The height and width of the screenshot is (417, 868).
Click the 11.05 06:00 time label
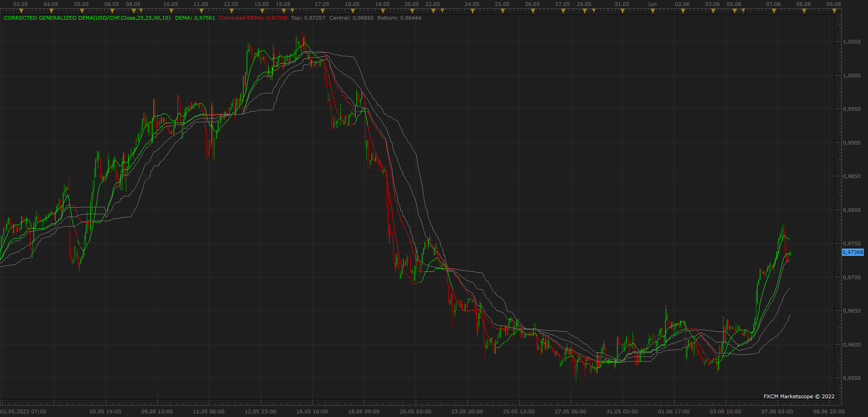[209, 412]
